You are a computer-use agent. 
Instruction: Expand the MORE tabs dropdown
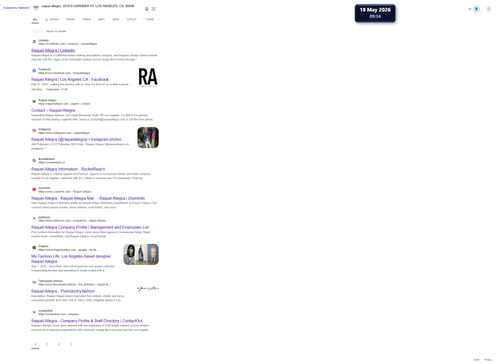pos(149,19)
